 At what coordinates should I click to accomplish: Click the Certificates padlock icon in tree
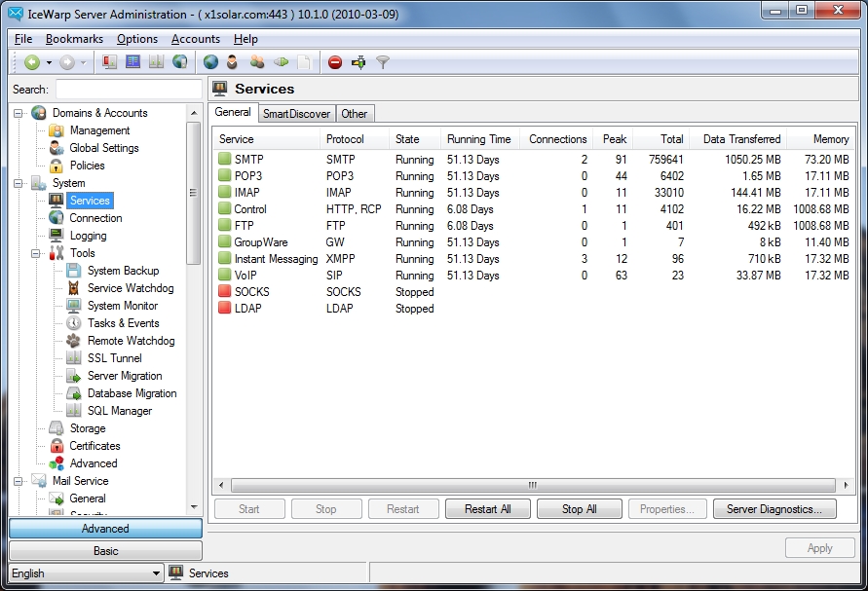coord(57,446)
